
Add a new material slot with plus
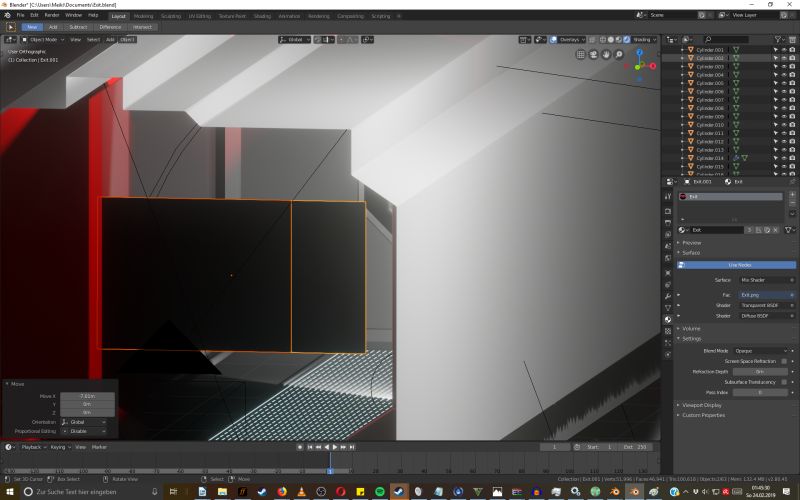[x=792, y=194]
